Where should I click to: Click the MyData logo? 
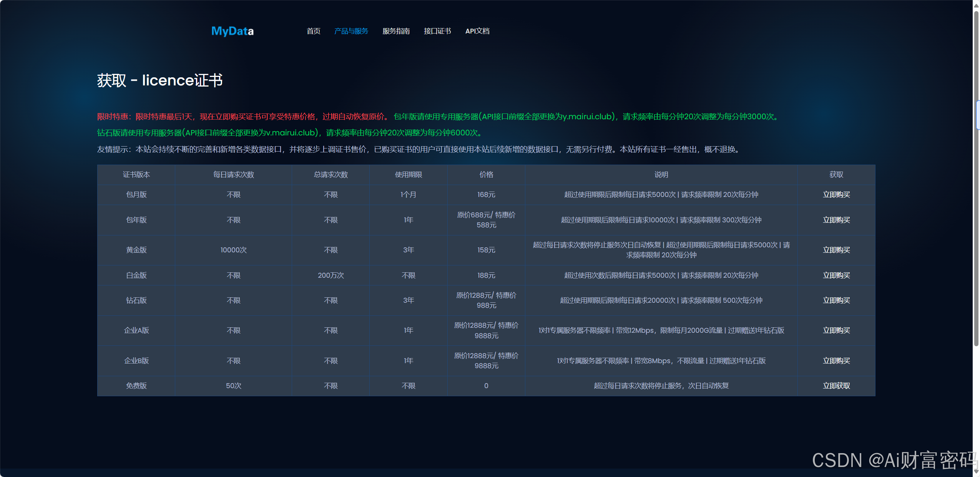pos(232,31)
